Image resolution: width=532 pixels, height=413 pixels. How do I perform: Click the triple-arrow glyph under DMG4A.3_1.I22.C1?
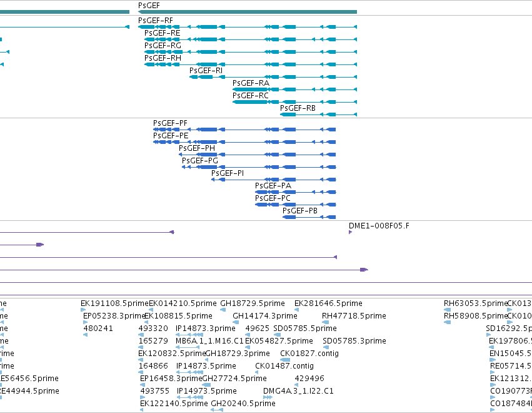tap(268, 397)
